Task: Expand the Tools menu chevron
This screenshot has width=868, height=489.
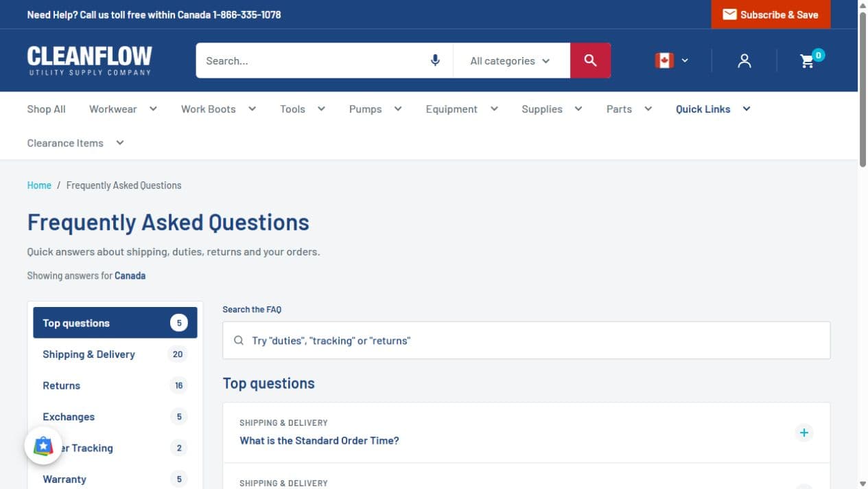Action: tap(321, 109)
